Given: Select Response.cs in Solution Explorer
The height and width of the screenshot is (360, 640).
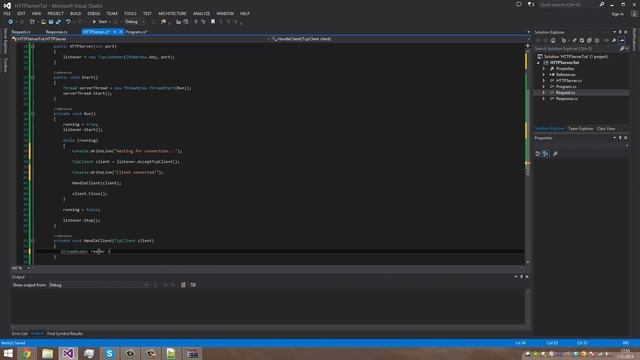Looking at the screenshot, I should [x=567, y=99].
